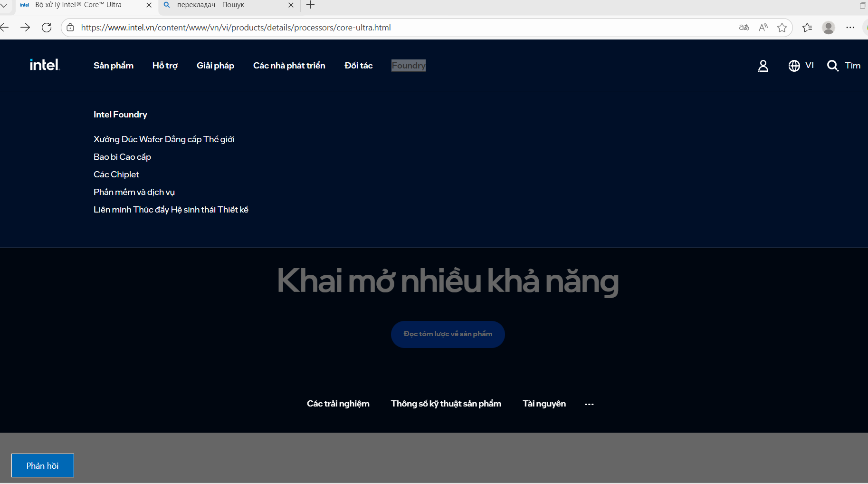Click the Intel logo
The width and height of the screenshot is (868, 484).
pyautogui.click(x=45, y=65)
